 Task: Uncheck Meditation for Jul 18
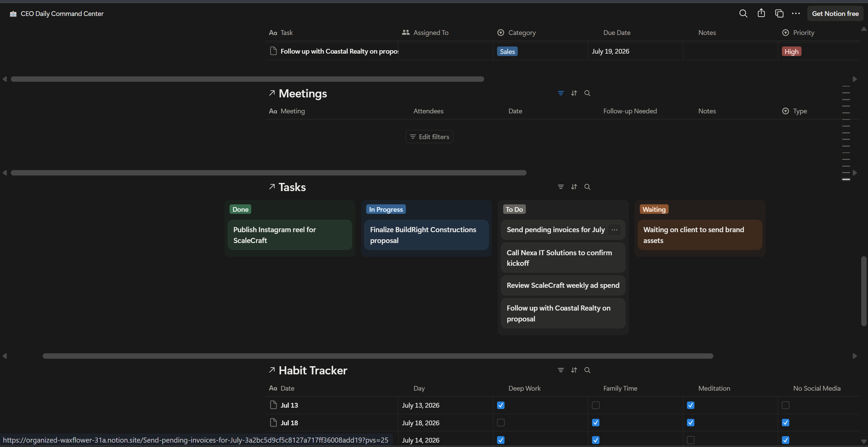(690, 423)
